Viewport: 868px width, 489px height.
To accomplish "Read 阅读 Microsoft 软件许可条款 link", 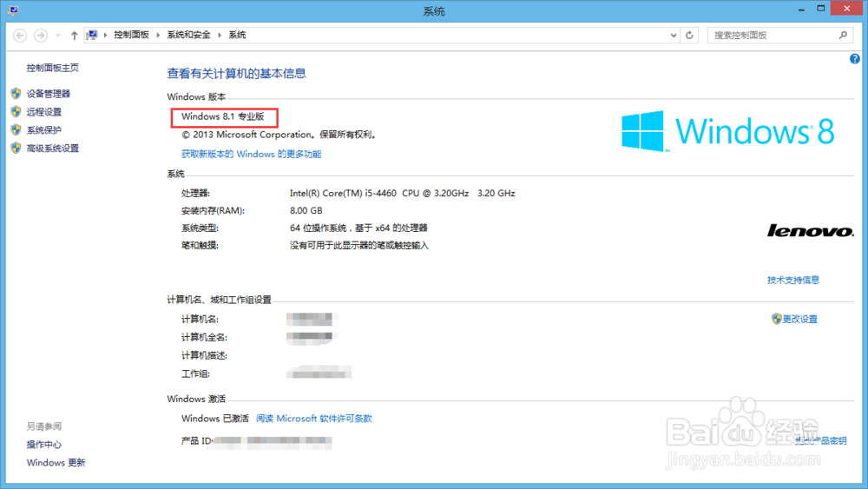I will point(314,419).
